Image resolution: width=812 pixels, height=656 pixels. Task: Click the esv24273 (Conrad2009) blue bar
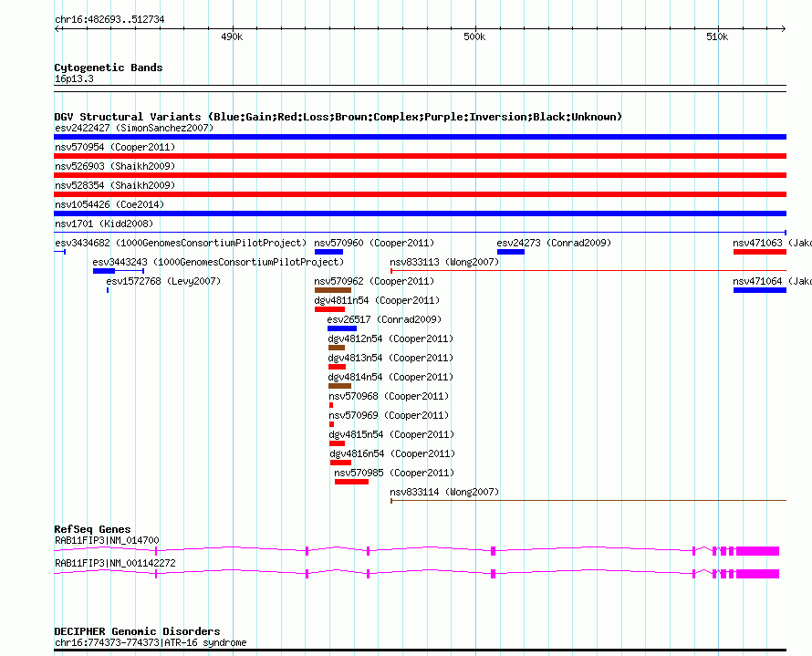(x=511, y=252)
